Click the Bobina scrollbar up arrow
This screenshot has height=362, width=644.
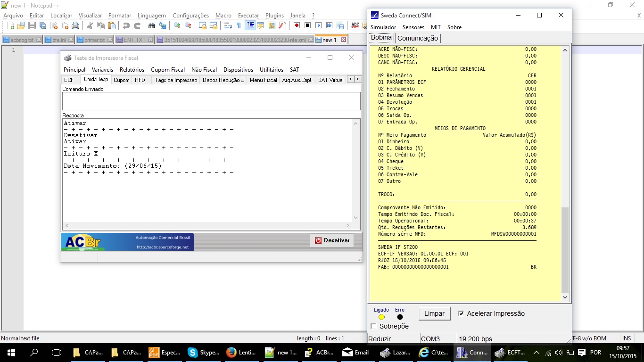tap(565, 49)
